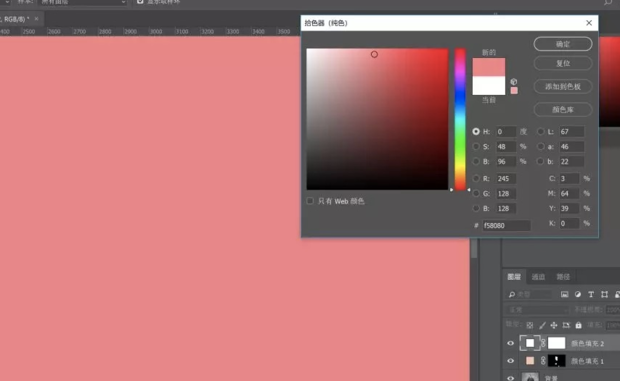Switch to the 图层 tab

pyautogui.click(x=514, y=277)
